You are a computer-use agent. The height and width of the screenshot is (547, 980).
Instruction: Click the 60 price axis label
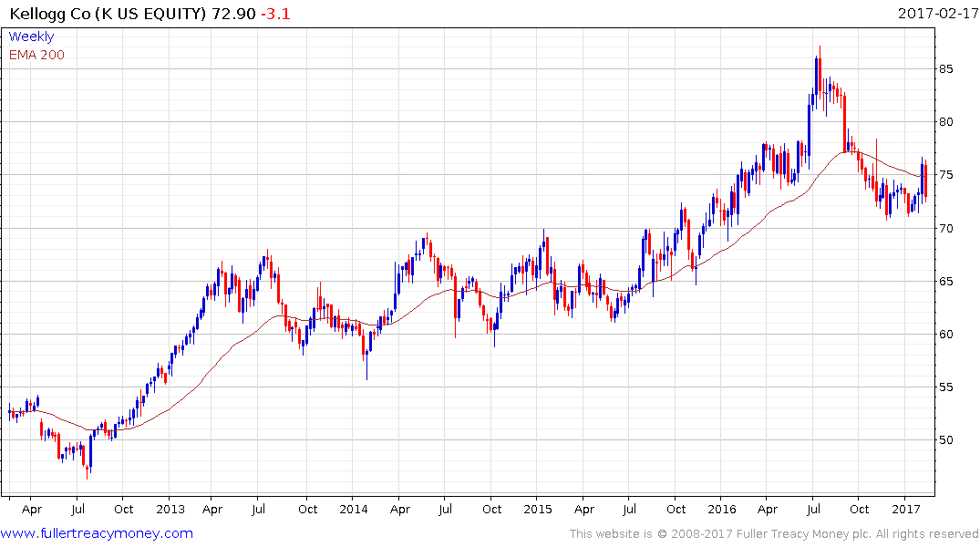pos(945,334)
